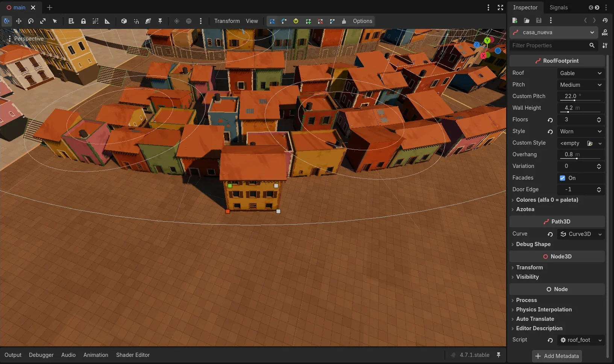The image size is (614, 364).
Task: Open the Style dropdown showing Worn
Action: tap(581, 131)
